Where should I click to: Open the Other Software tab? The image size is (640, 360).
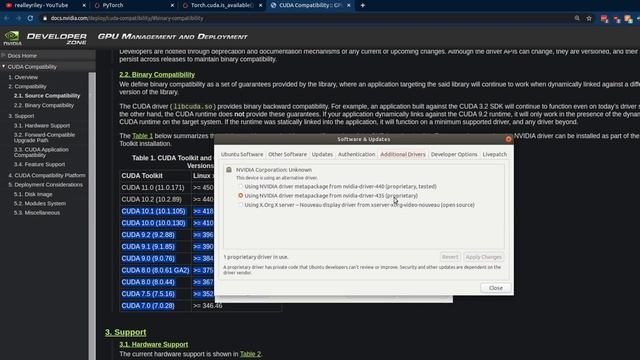pos(287,154)
